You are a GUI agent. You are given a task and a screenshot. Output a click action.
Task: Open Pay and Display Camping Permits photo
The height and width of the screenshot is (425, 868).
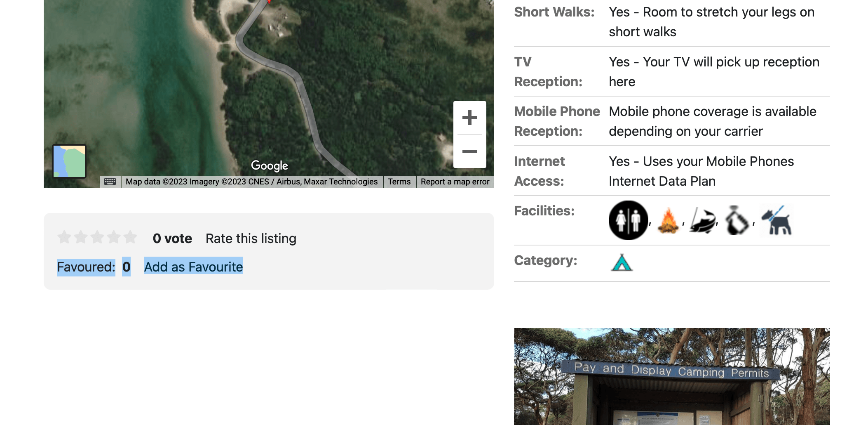click(x=672, y=376)
